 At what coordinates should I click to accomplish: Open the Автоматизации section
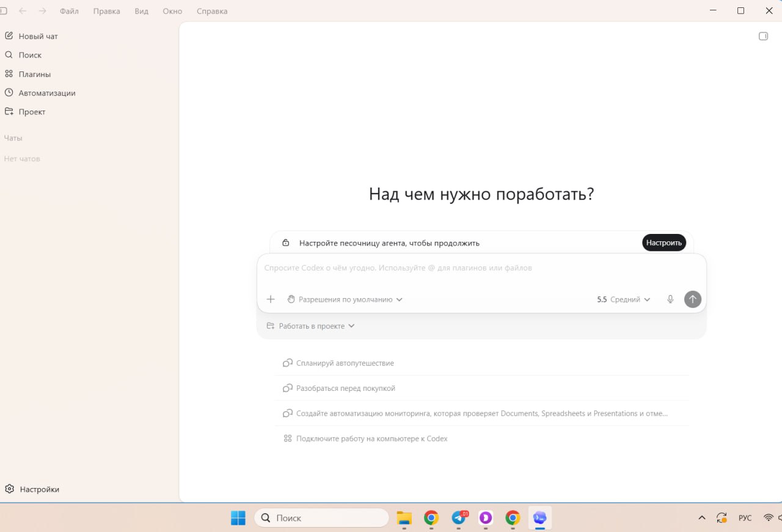(46, 93)
